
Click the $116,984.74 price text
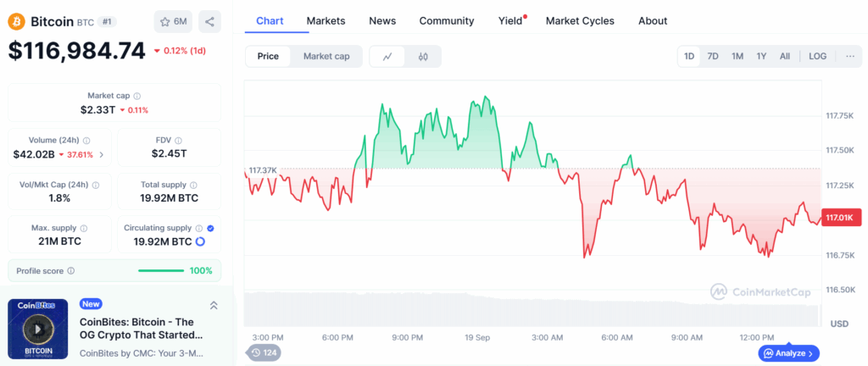pyautogui.click(x=77, y=50)
